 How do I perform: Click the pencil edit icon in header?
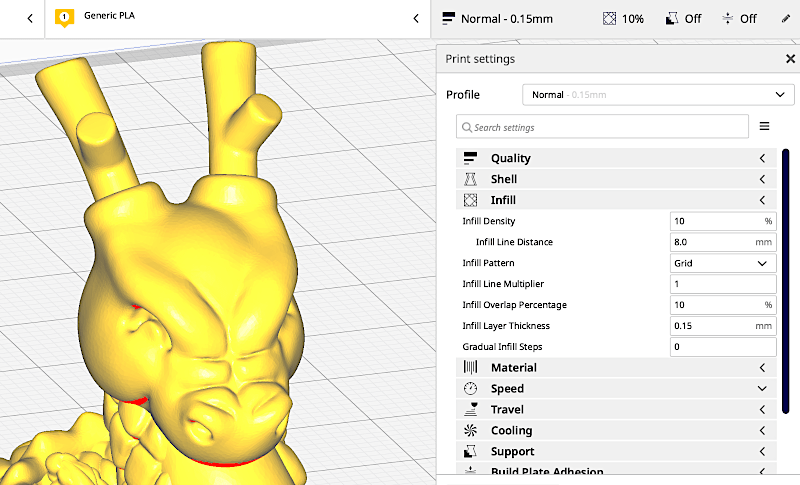click(x=786, y=19)
